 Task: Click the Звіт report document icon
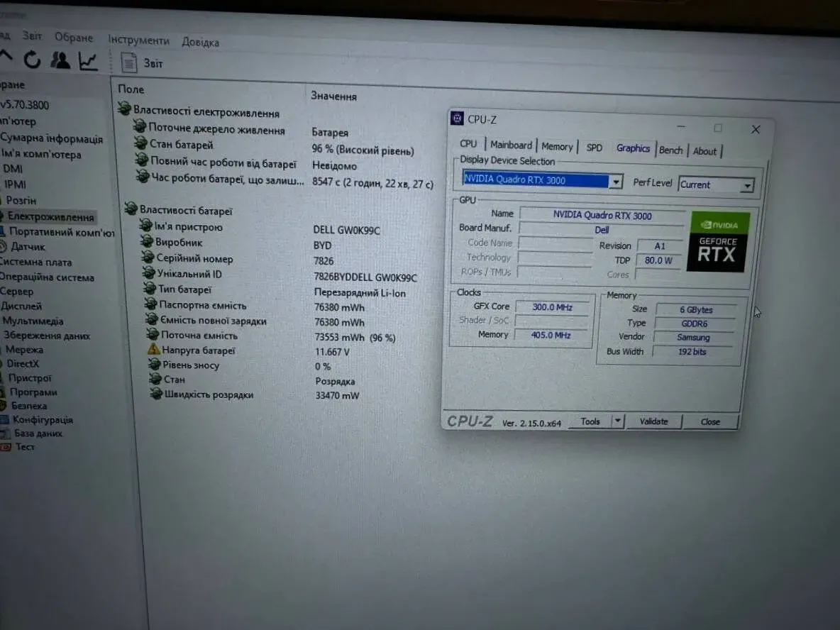[128, 63]
